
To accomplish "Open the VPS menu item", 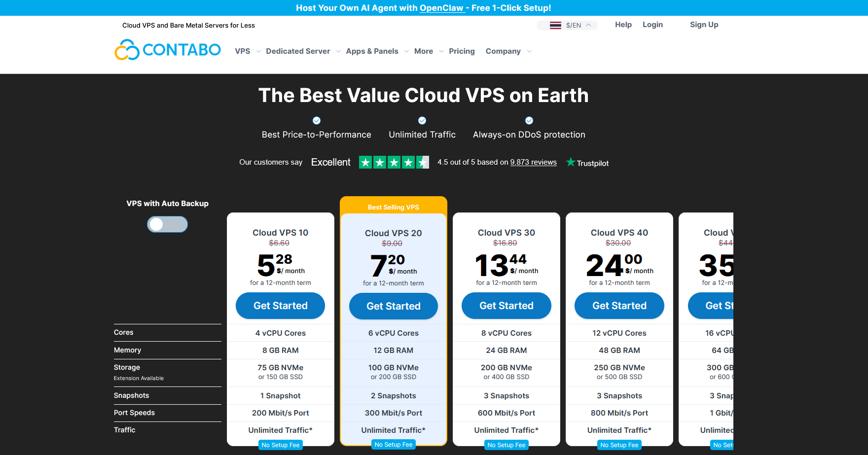I will point(243,51).
